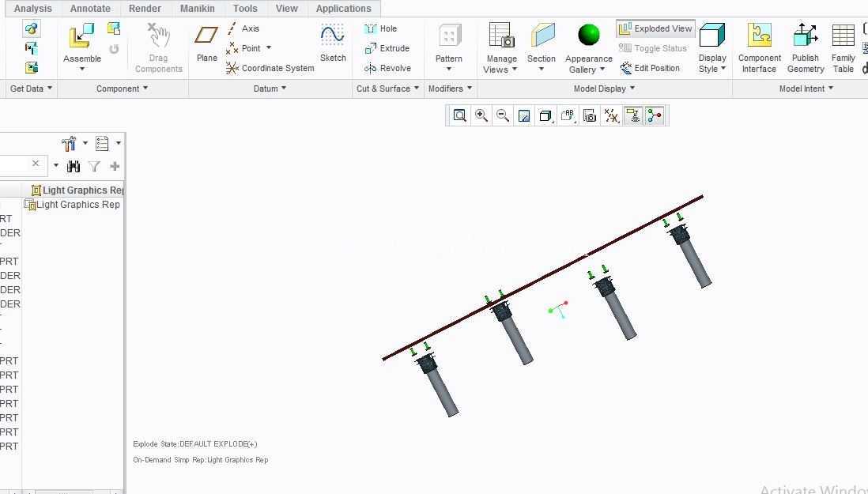The image size is (868, 494).
Task: Open the search field dropdown arrow
Action: click(x=56, y=165)
